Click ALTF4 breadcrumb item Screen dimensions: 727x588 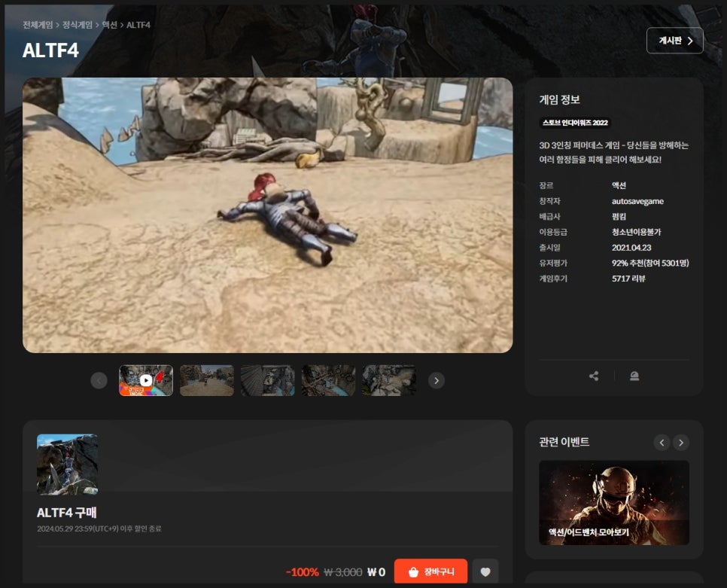click(138, 25)
